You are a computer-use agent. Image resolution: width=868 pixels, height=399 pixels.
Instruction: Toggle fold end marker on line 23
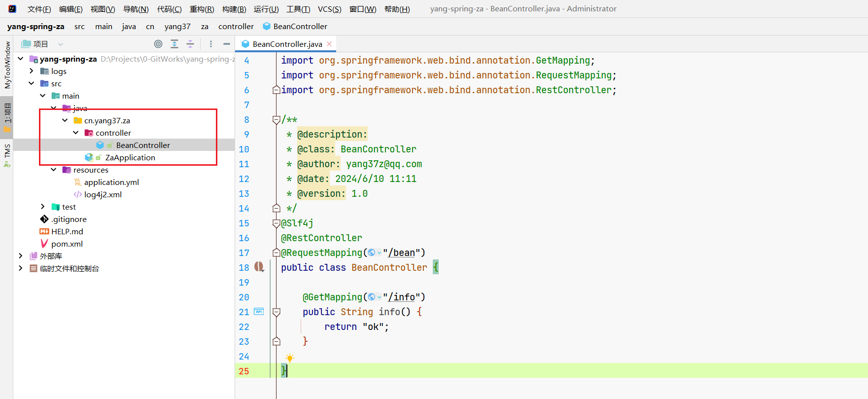pos(277,341)
